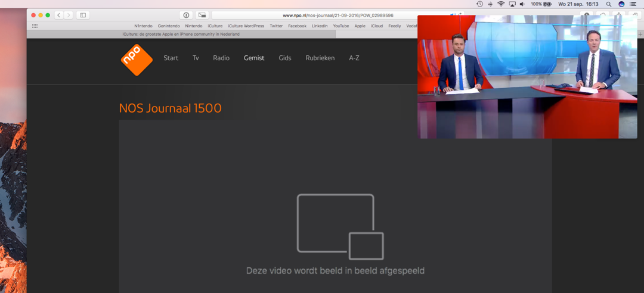Open Spotlight search icon
Viewport: 644px width, 293px height.
[x=609, y=4]
